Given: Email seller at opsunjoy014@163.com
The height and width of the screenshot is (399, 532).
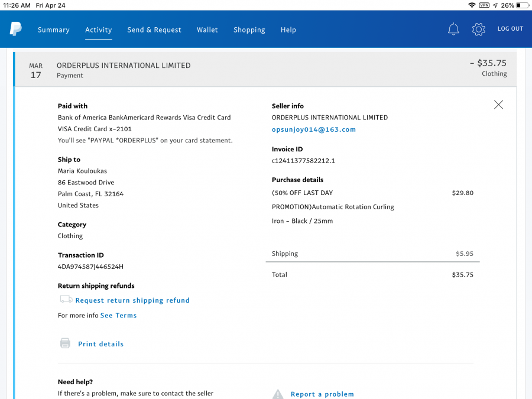Looking at the screenshot, I should tap(314, 129).
